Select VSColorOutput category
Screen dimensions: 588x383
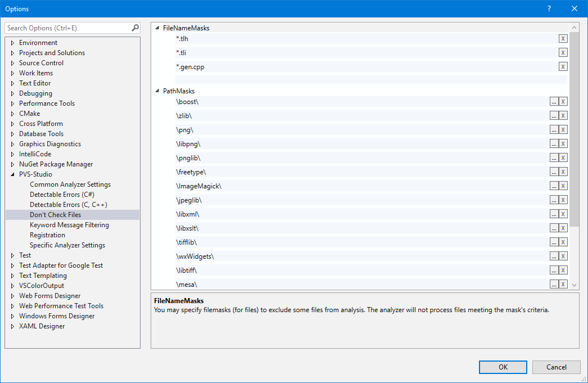[42, 286]
